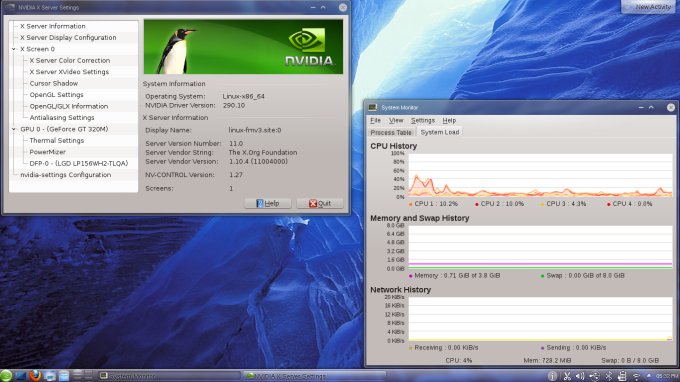Open System Monitor Settings menu
The height and width of the screenshot is (382, 680).
(422, 121)
